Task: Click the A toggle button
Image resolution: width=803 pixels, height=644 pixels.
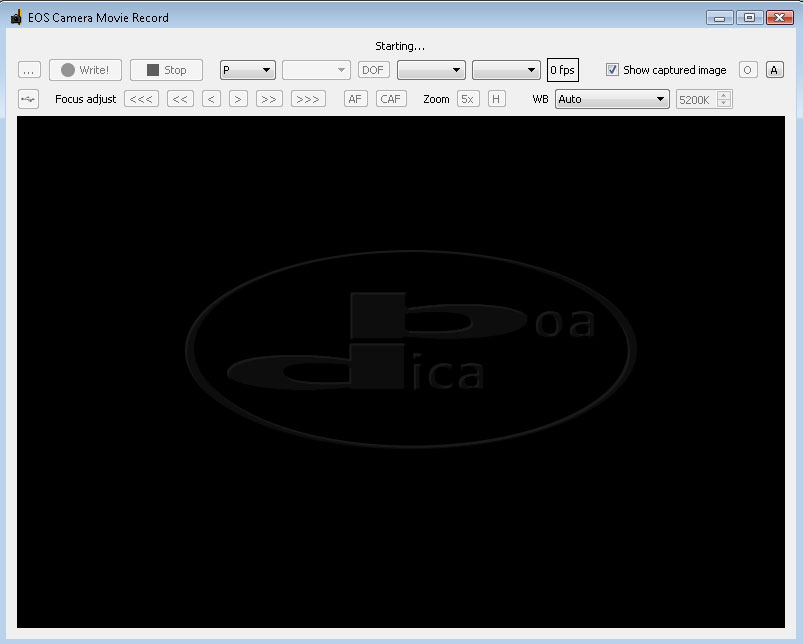Action: click(x=774, y=70)
